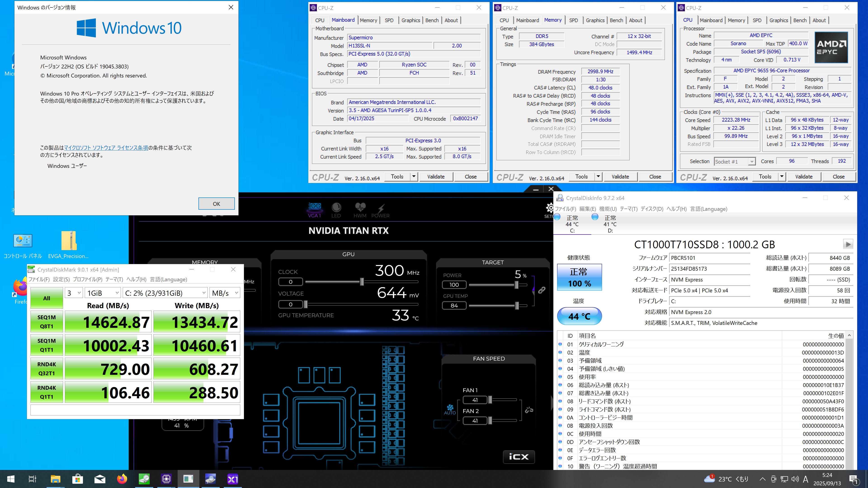Screen dimensions: 868x488
Task: Open the プロファイル(P) menu in CrystalDiskMark
Action: click(87, 279)
